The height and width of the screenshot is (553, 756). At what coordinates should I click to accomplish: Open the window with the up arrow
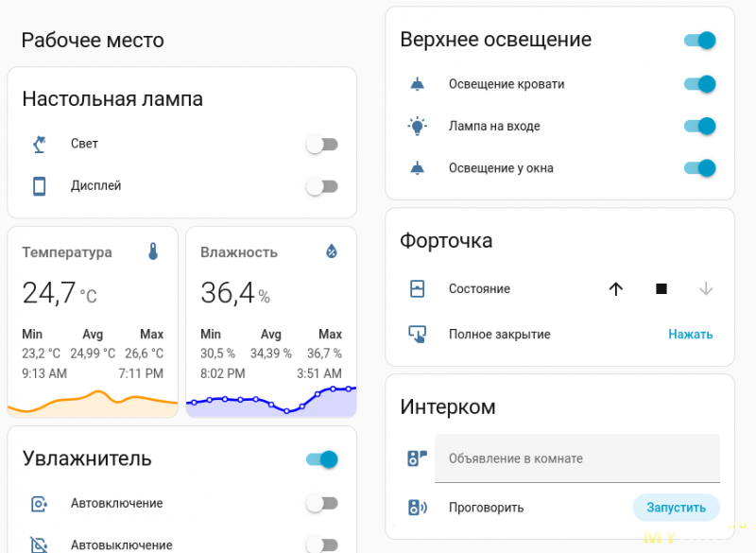[616, 289]
